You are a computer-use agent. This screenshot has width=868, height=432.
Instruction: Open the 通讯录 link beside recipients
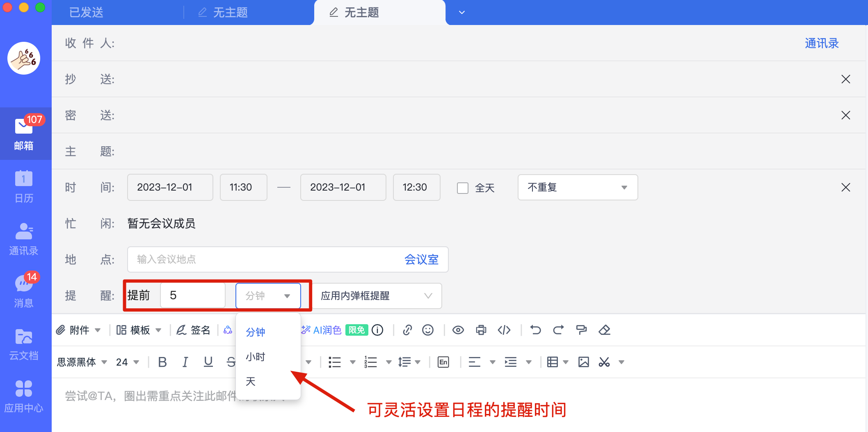[822, 43]
